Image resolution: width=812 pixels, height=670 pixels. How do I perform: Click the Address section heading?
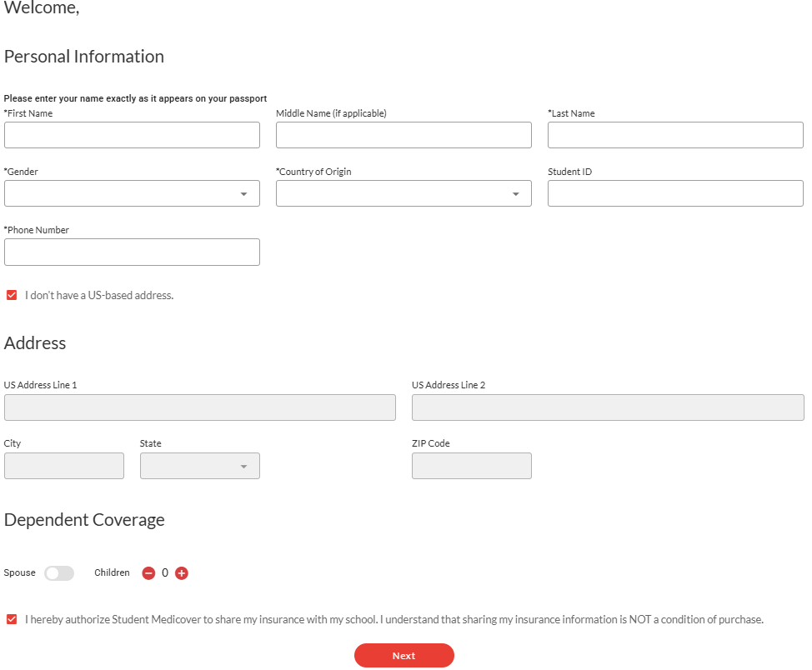[35, 343]
